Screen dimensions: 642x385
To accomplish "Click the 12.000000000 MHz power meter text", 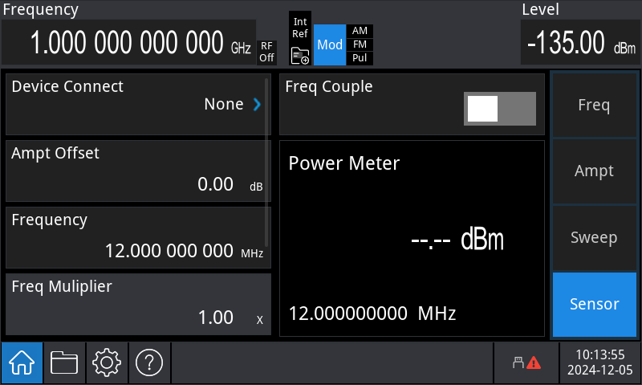I will point(372,314).
